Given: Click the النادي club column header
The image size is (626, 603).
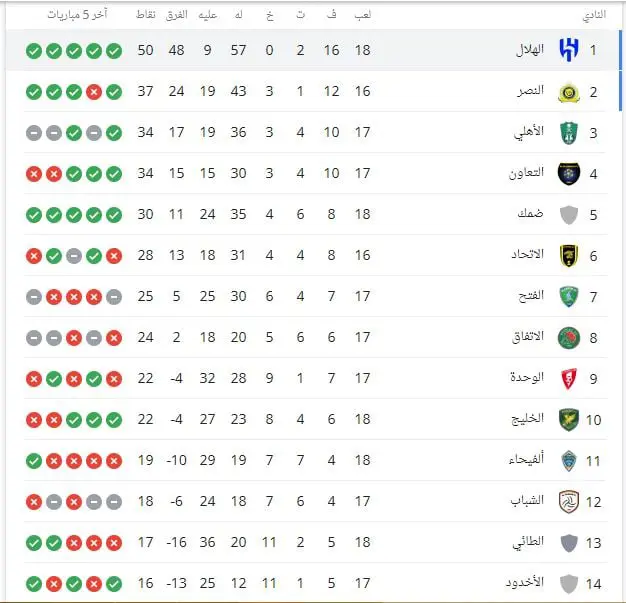Looking at the screenshot, I should click(x=594, y=15).
